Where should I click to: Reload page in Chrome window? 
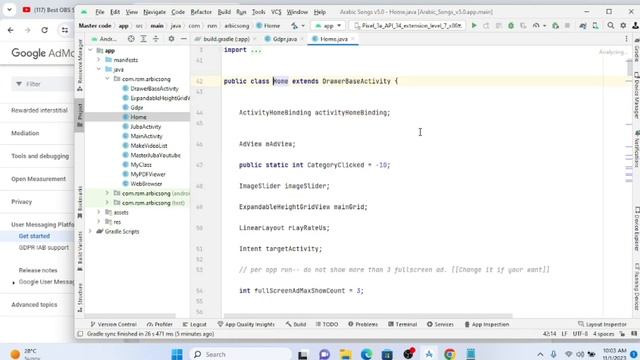pyautogui.click(x=44, y=30)
